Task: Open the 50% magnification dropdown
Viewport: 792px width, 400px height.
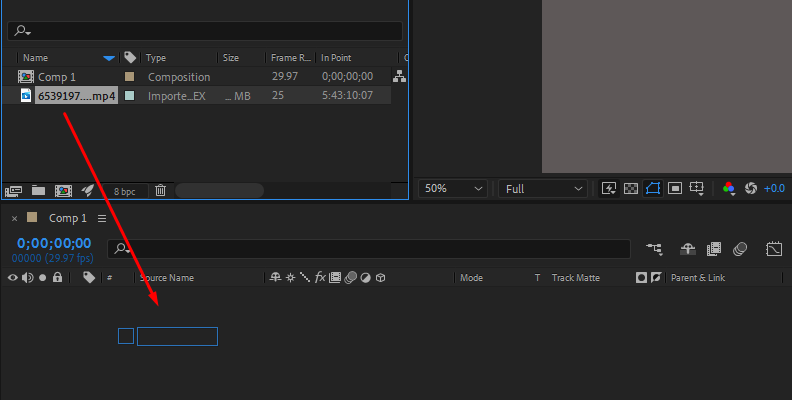Action: (453, 188)
